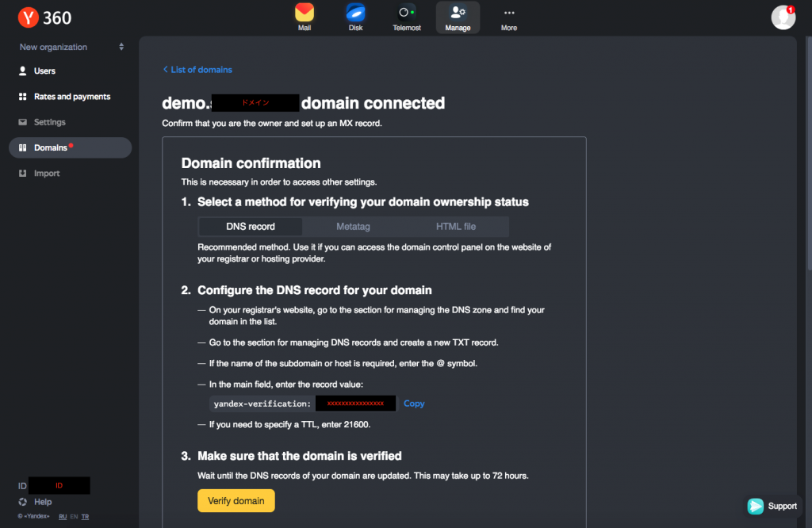Image resolution: width=812 pixels, height=528 pixels.
Task: Open Domains in the sidebar
Action: [71, 147]
